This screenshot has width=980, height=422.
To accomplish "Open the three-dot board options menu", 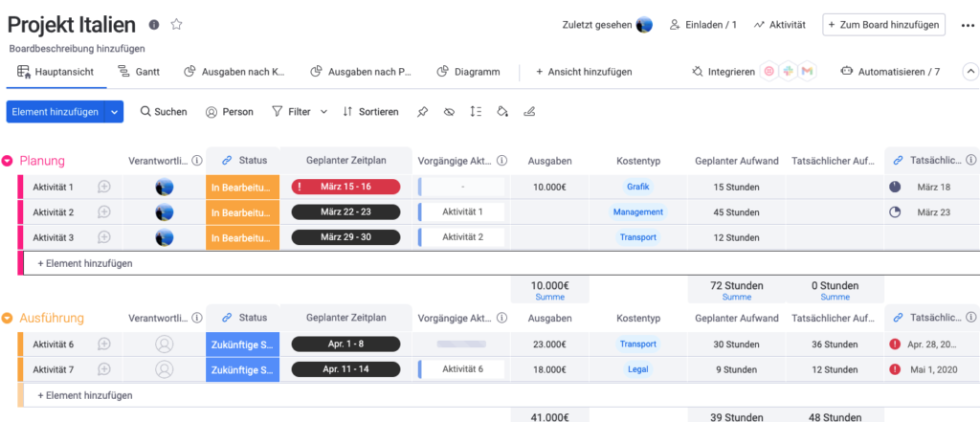I will [x=967, y=25].
